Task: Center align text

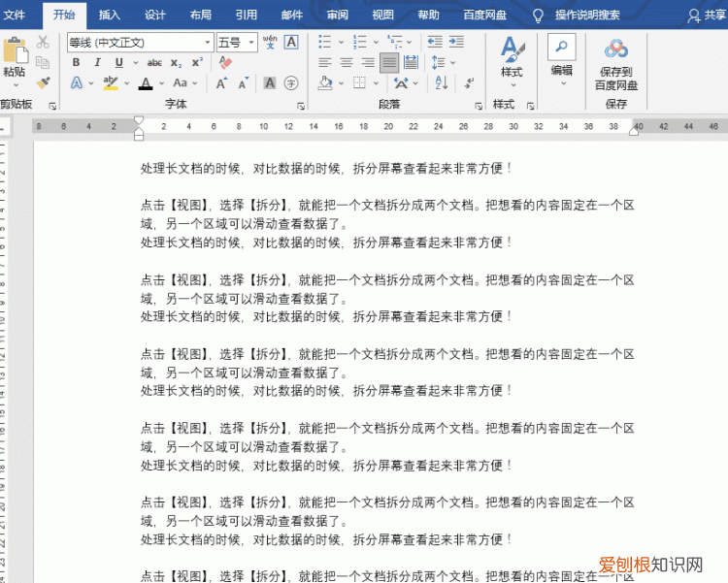Action: tap(347, 62)
